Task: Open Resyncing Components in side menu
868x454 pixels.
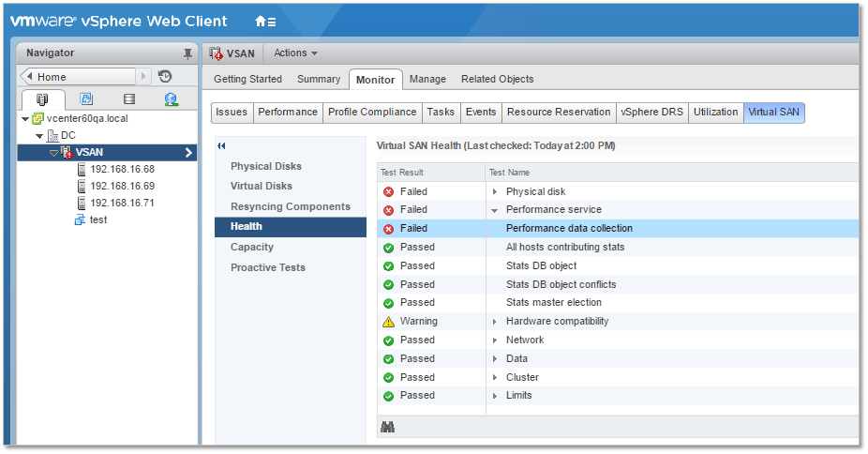Action: tap(291, 207)
